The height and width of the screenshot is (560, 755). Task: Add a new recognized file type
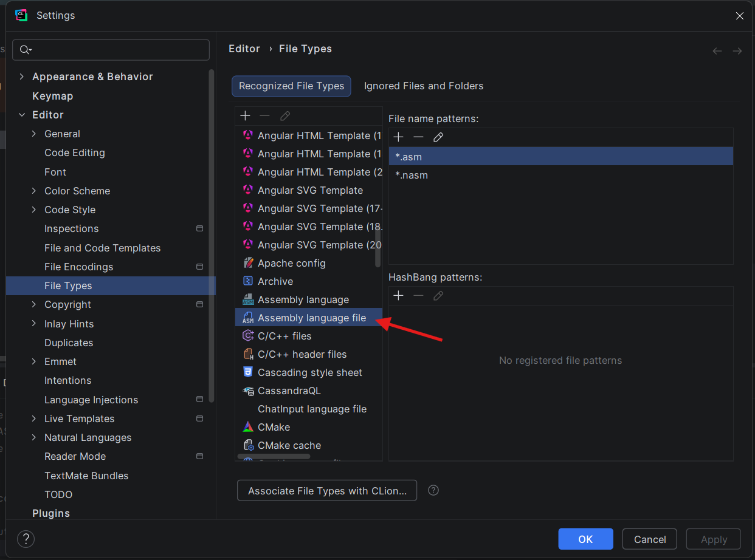[245, 115]
